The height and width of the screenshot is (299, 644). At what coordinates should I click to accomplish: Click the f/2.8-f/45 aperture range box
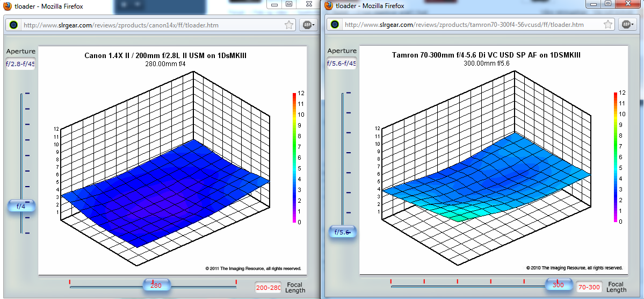click(x=20, y=64)
